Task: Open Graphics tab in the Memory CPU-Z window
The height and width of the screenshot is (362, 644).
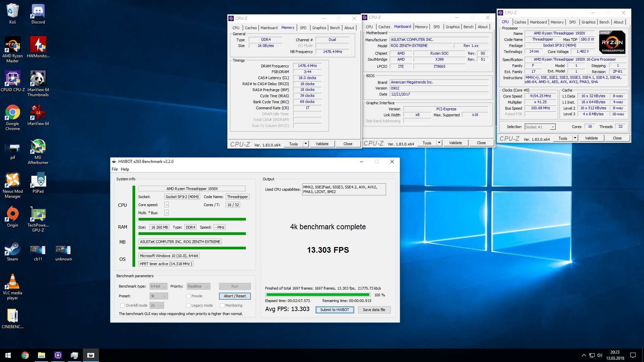Action: click(319, 28)
